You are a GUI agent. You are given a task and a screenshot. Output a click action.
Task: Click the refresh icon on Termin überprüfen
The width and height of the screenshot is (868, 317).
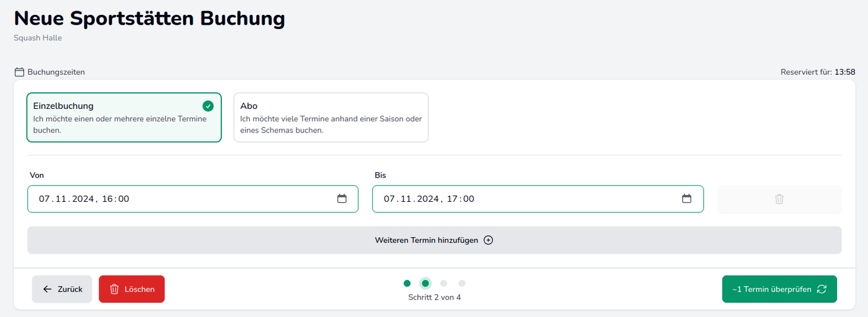pos(821,289)
